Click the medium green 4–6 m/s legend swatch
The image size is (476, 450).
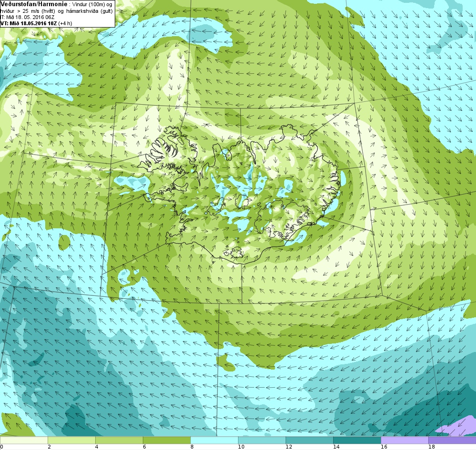pyautogui.click(x=119, y=440)
